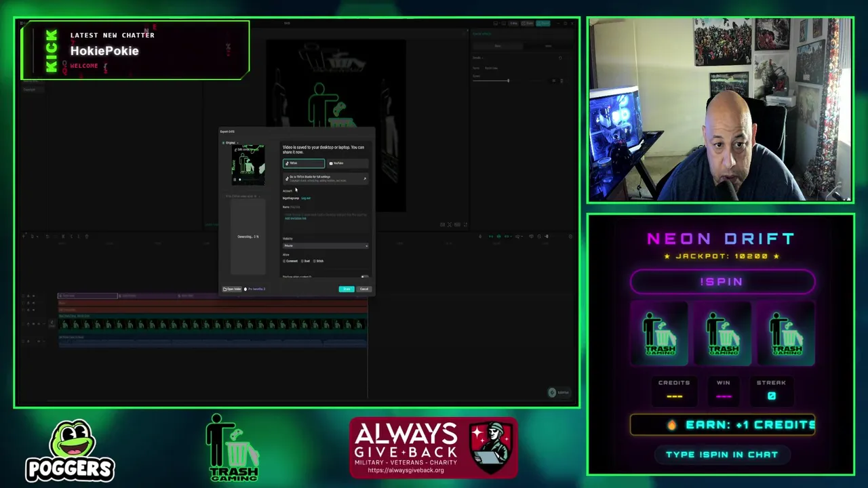
Task: Click the HokiePokie latest chatter name
Action: [x=104, y=51]
